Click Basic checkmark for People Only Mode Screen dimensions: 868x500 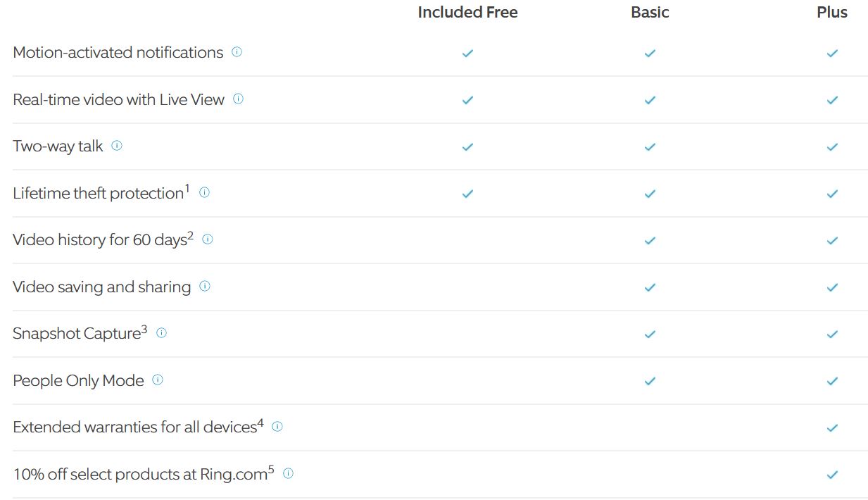[x=650, y=381]
